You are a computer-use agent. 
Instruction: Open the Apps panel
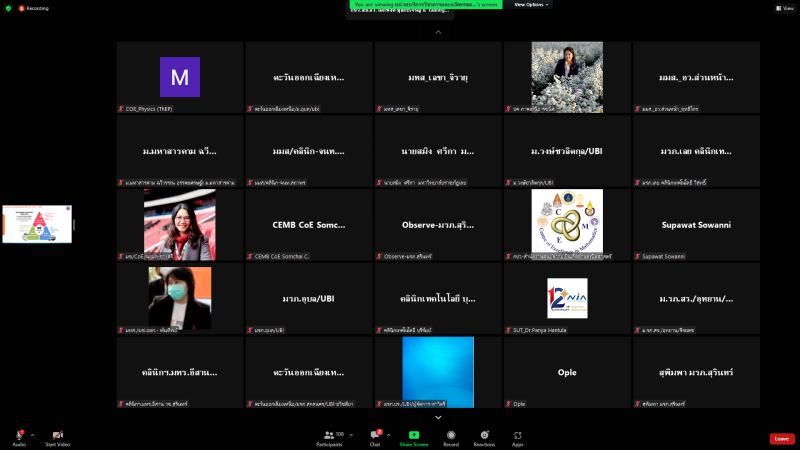(517, 437)
